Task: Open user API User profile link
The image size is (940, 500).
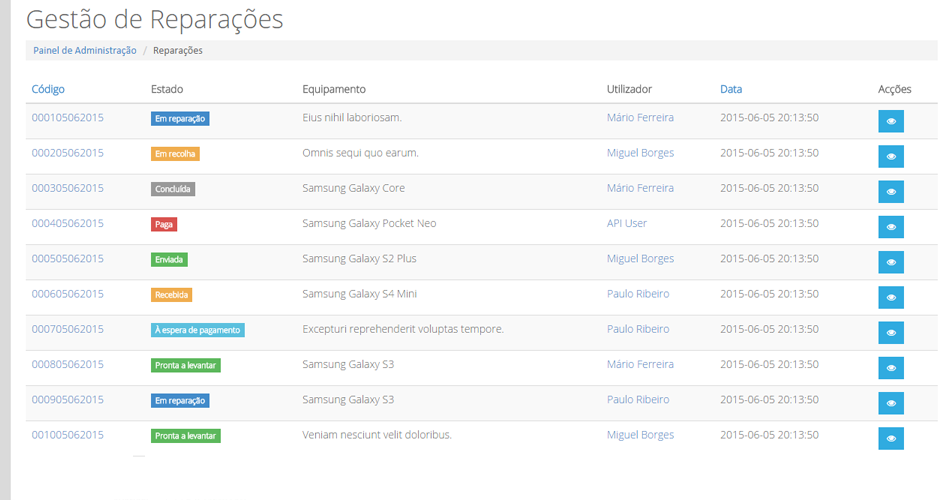Action: 626,223
